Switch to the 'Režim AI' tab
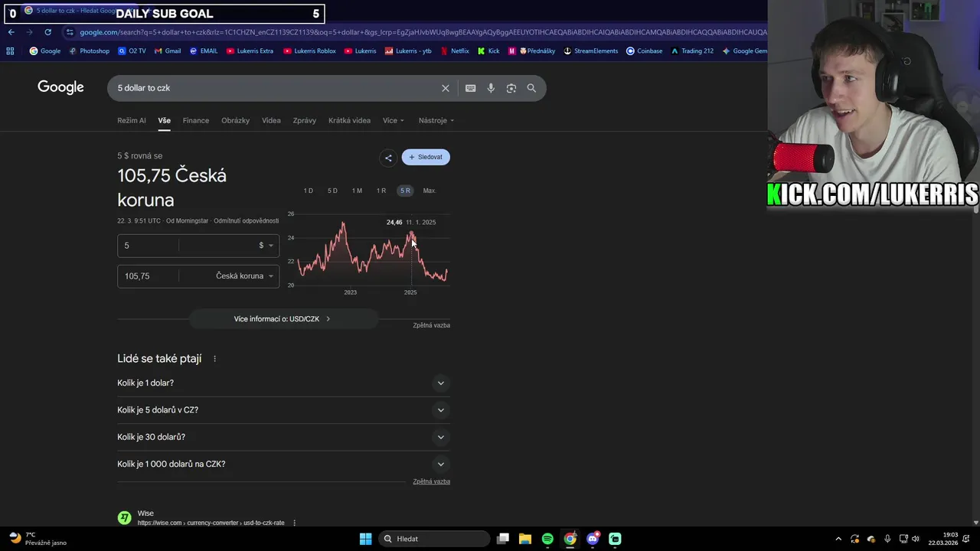 click(132, 120)
